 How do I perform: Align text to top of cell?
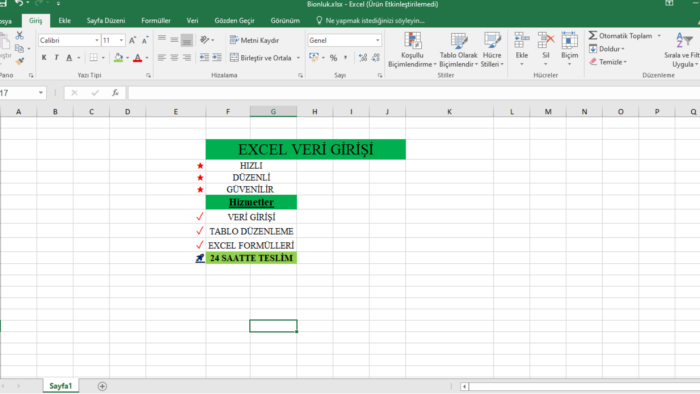click(162, 40)
